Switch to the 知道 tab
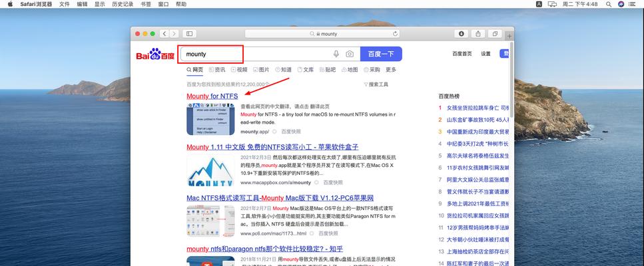Viewport: 644px width, 266px height. pyautogui.click(x=284, y=70)
